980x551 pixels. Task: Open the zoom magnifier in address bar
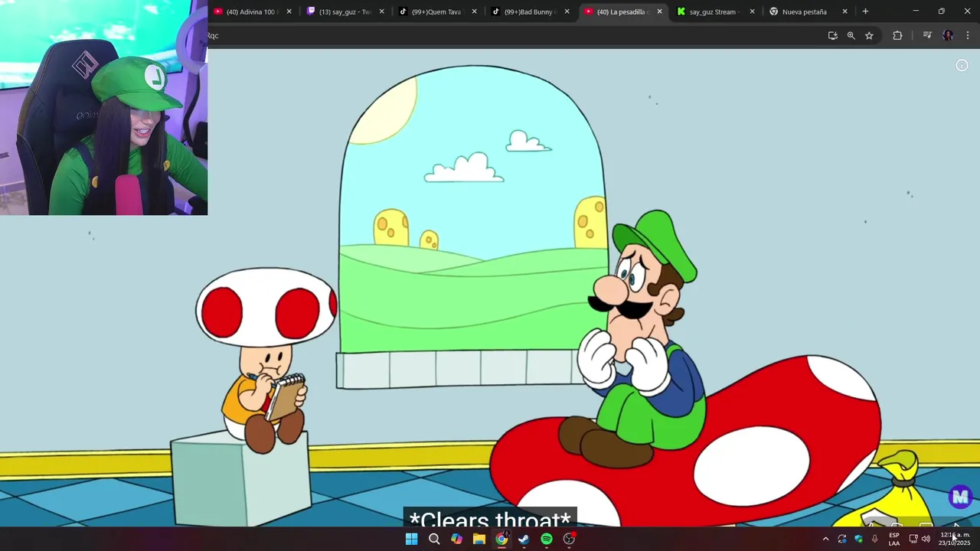pos(851,35)
